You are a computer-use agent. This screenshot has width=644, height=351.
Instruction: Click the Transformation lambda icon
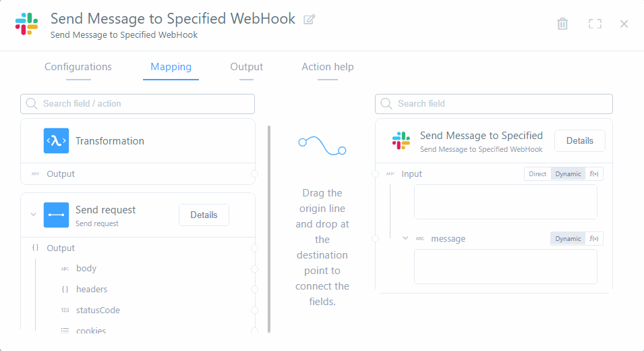click(x=57, y=141)
